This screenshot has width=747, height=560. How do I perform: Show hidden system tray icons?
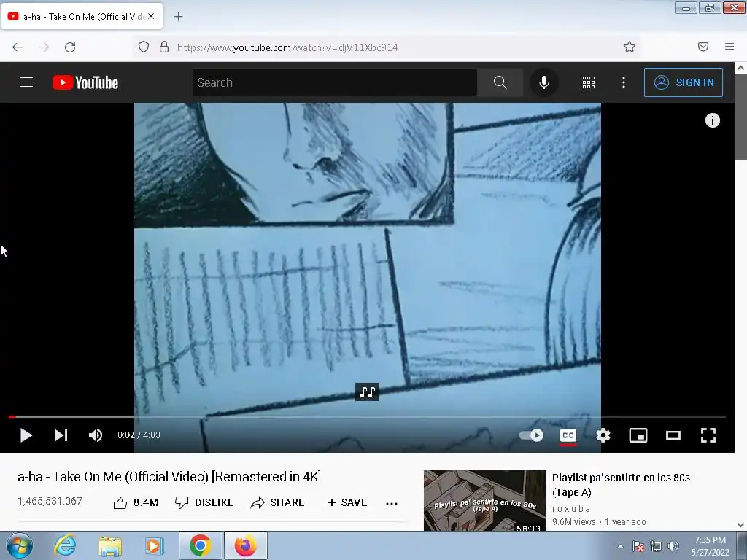(620, 546)
